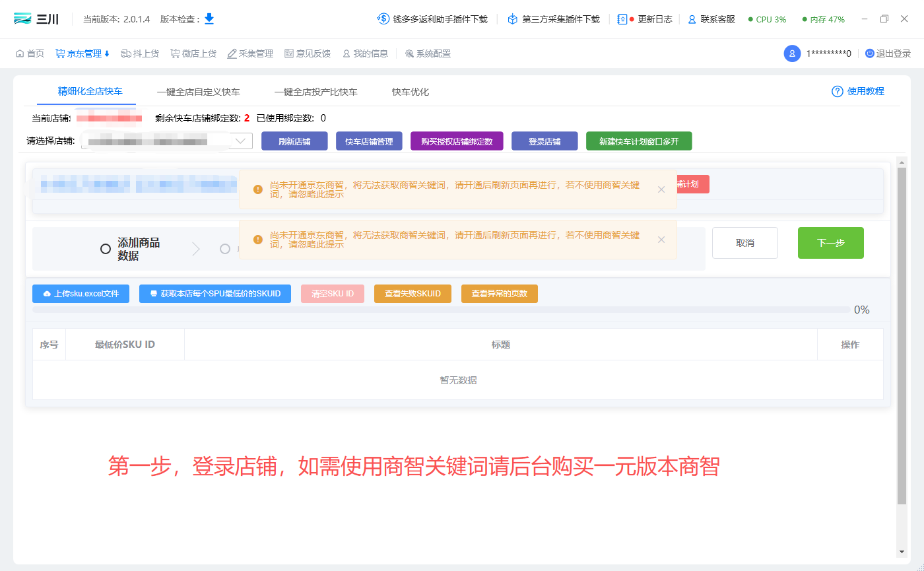Click the 登录店铺 button
This screenshot has height=571, width=924.
[544, 141]
